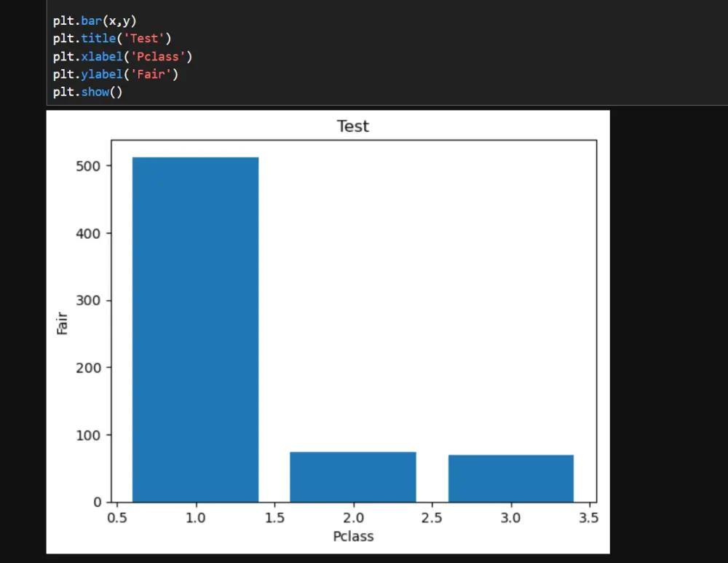Click the plt.xlabel function name

click(100, 56)
